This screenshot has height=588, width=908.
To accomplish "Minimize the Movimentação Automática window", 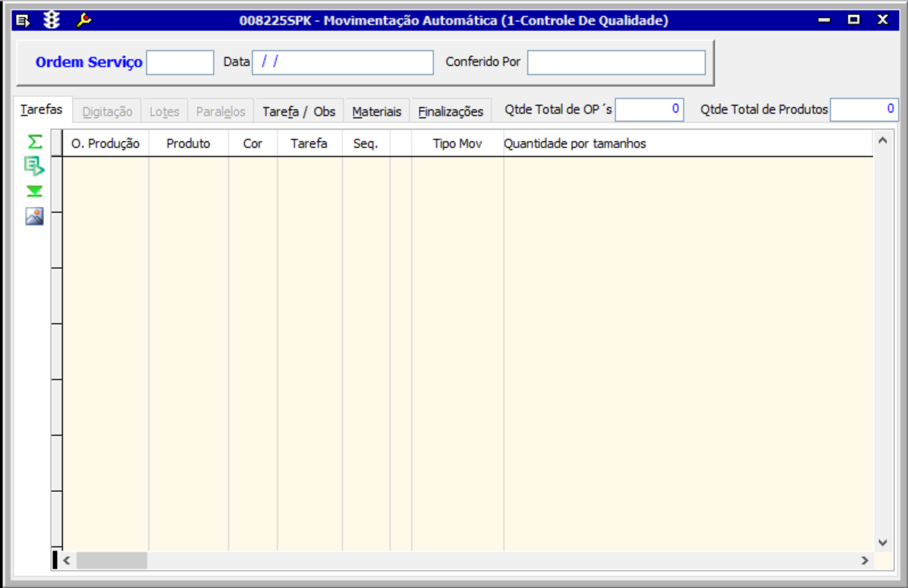I will 824,20.
